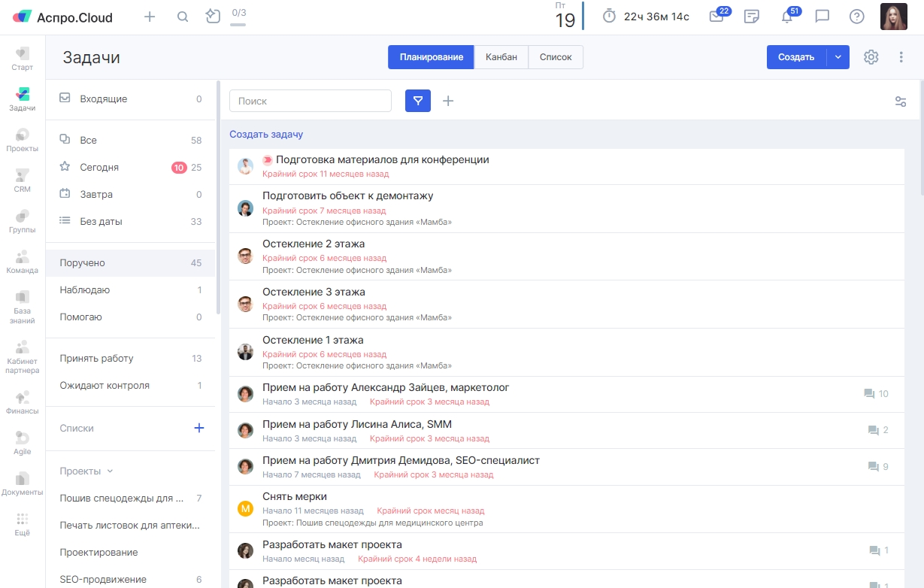The height and width of the screenshot is (588, 924).
Task: Open CRM section in left sidebar
Action: pos(23,180)
